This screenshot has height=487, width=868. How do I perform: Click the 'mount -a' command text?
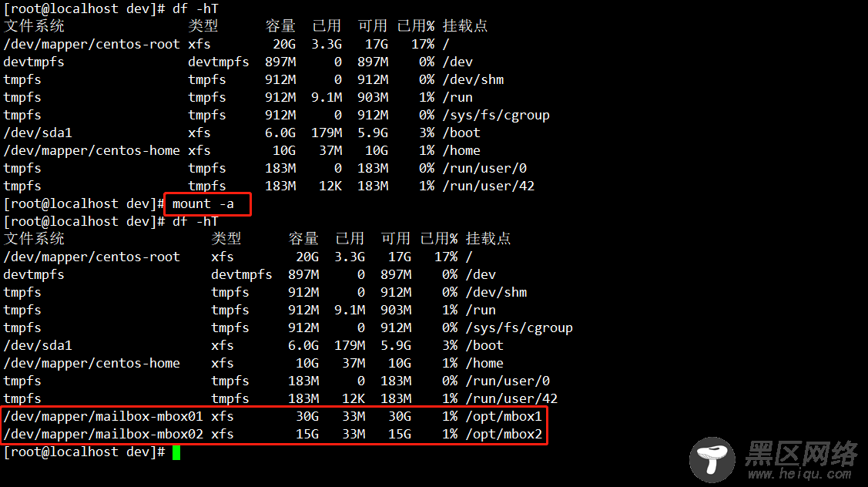coord(203,204)
